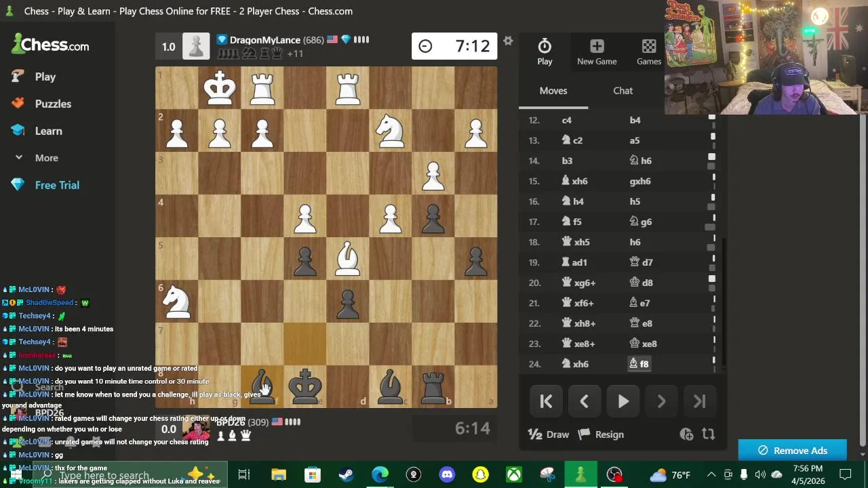Select move 19 rook ad1 in list
The image size is (868, 488).
click(575, 262)
